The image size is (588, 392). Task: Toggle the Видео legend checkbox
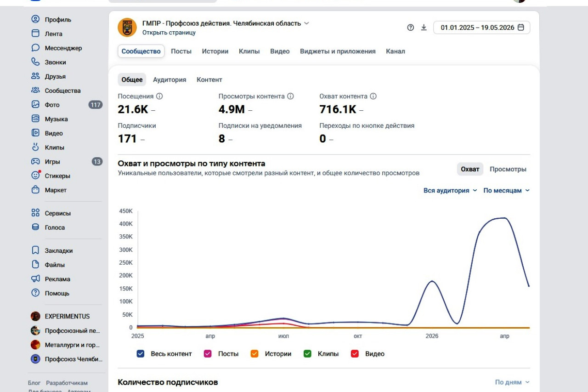click(355, 354)
